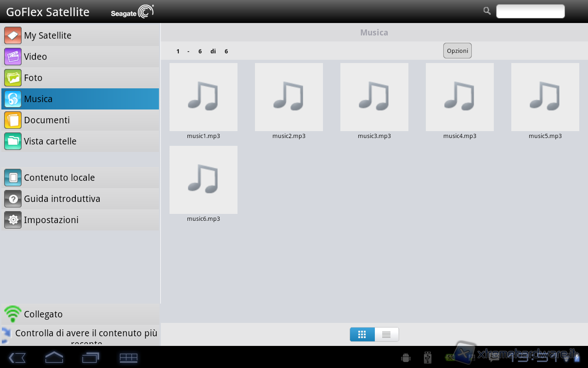Switch to grid view
588x368 pixels.
tap(362, 334)
